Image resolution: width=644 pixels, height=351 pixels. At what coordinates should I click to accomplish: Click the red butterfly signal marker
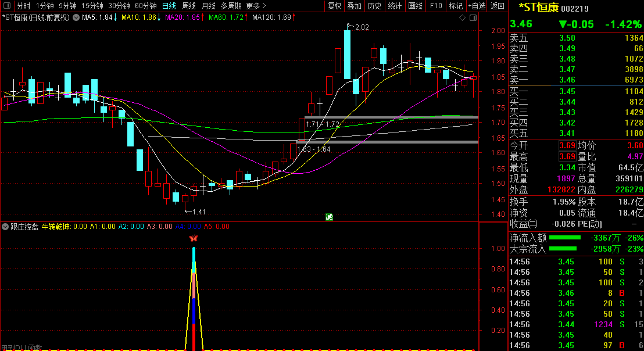point(194,238)
